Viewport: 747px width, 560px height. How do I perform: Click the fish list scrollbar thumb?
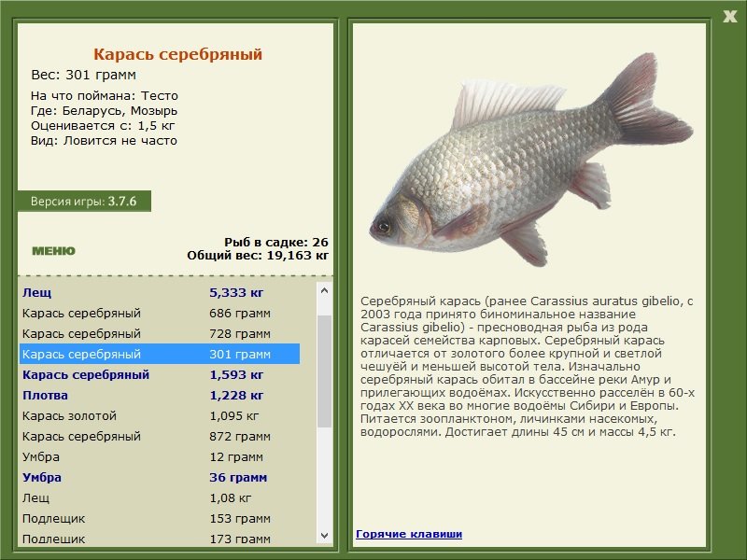[324, 371]
